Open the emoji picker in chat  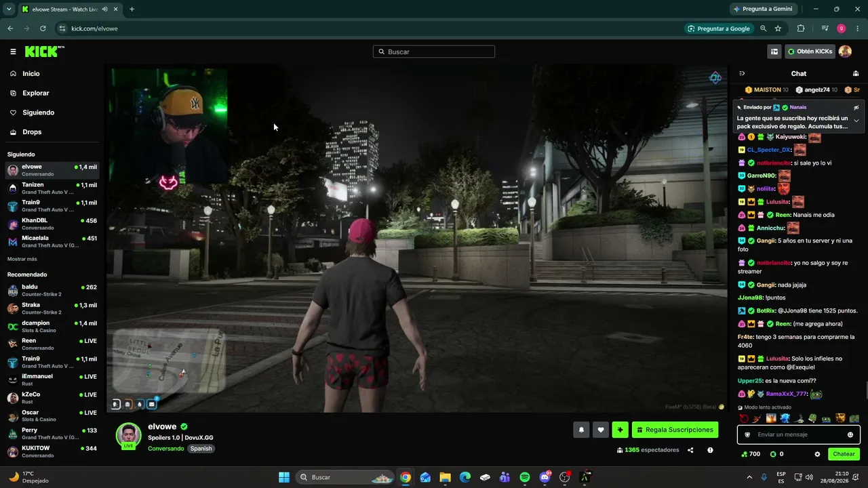[850, 434]
